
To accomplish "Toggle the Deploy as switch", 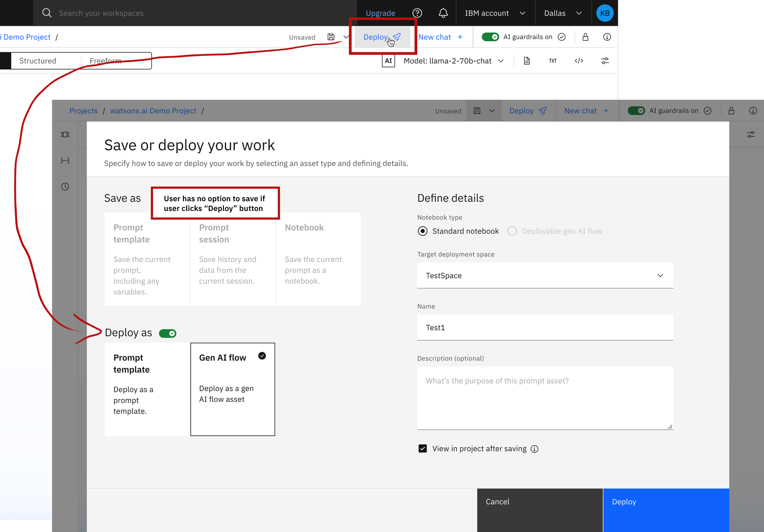I will pos(167,333).
